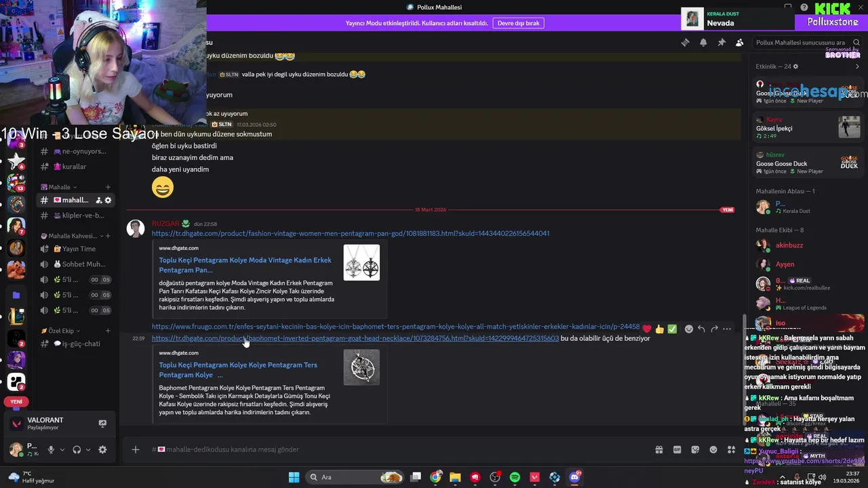Viewport: 868px width, 488px height.
Task: Collapse the Özel Ekip category
Action: 62,331
